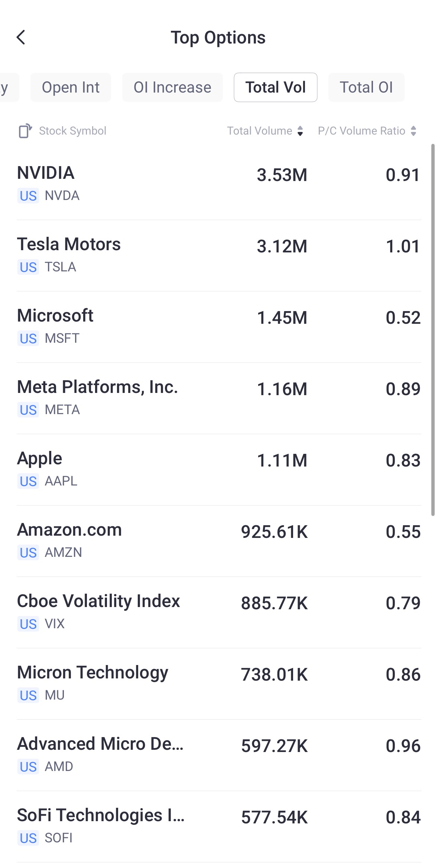
Task: Select the Microsoft MSFT row
Action: [x=219, y=326]
